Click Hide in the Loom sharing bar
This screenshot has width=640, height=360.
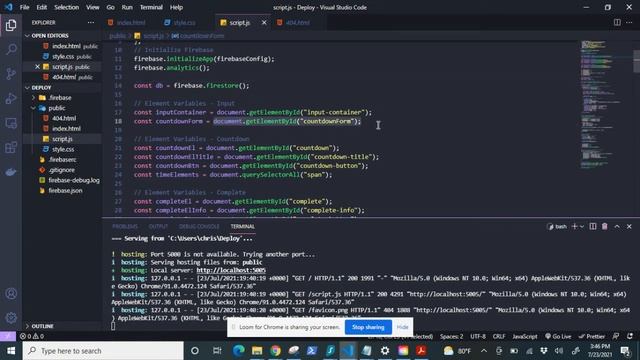(x=402, y=327)
